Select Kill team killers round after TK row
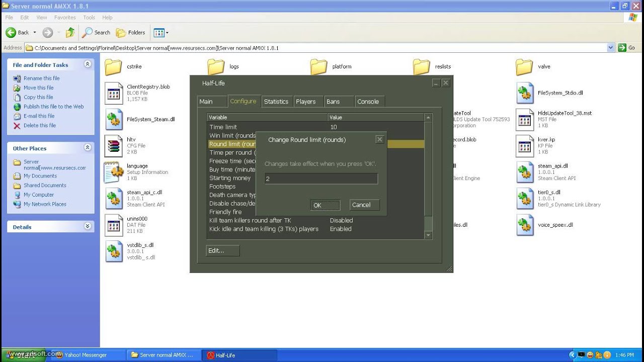 (315, 220)
